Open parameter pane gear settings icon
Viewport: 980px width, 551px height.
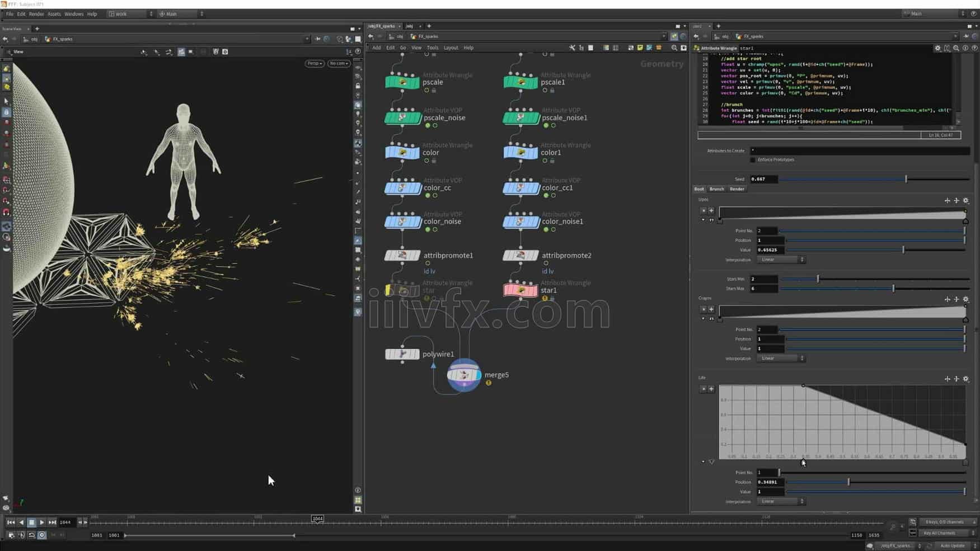(937, 48)
